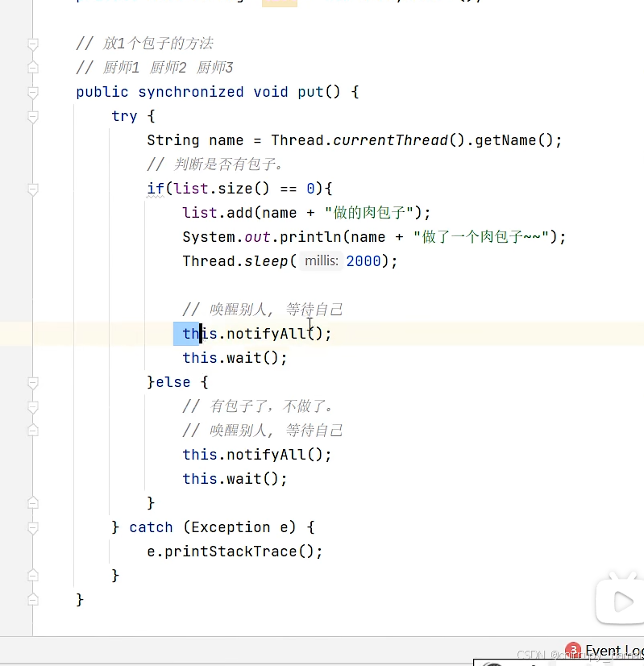
Task: Click this.notifyAll(); inside the else block
Action: point(257,455)
